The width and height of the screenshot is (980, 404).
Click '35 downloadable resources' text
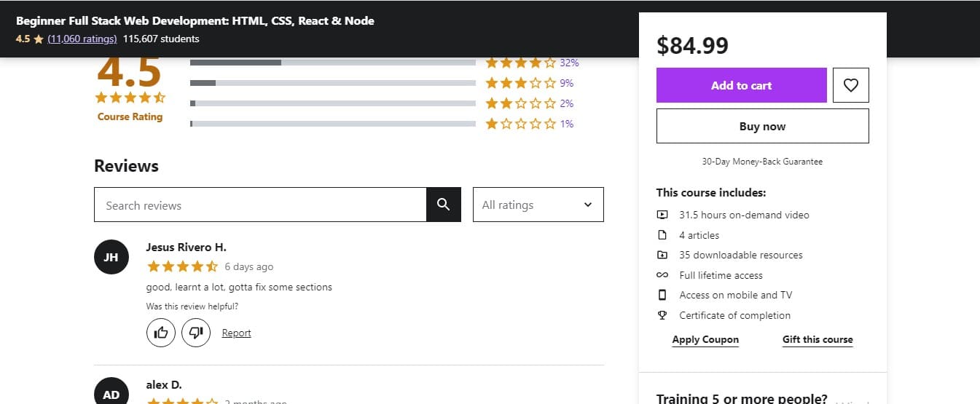coord(741,255)
